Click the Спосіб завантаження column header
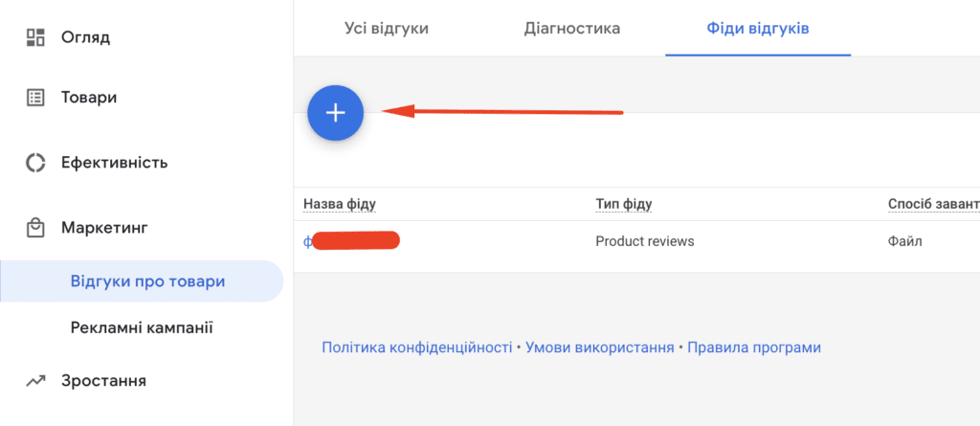The width and height of the screenshot is (980, 426). (x=934, y=204)
